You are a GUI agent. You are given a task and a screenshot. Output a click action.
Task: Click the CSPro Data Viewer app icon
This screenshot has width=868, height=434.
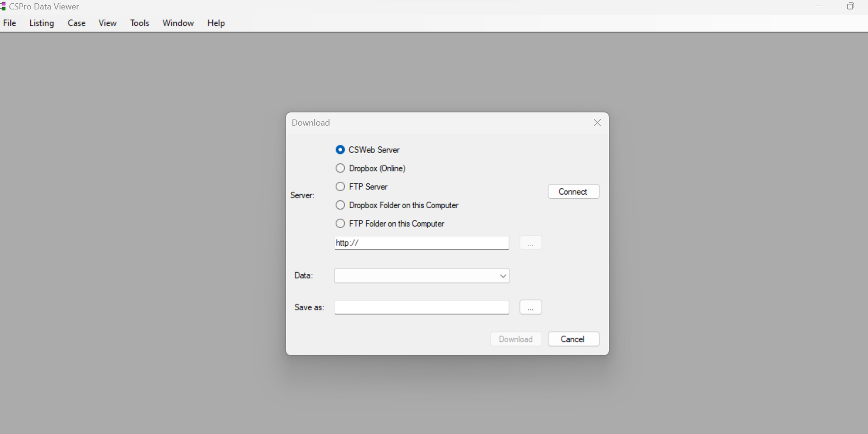(x=3, y=7)
